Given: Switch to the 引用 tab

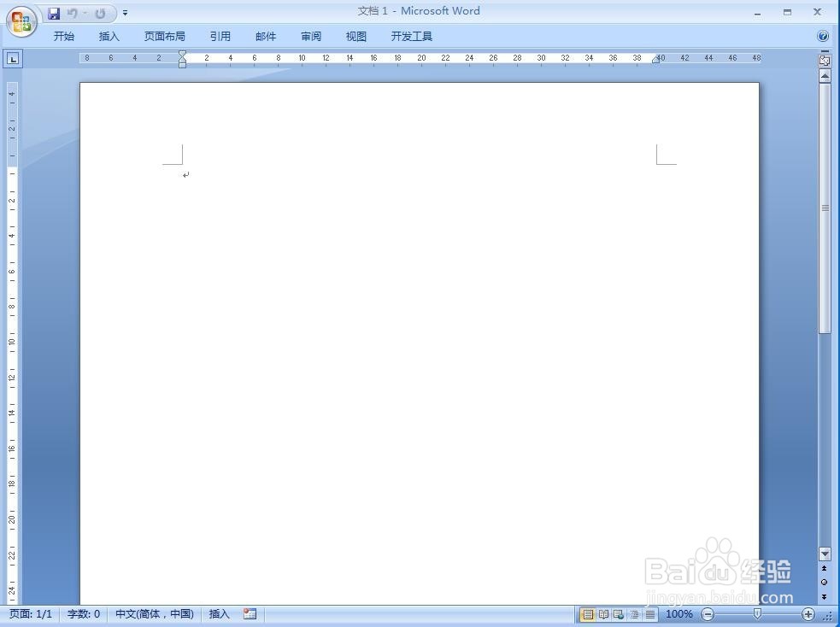Looking at the screenshot, I should coord(220,37).
